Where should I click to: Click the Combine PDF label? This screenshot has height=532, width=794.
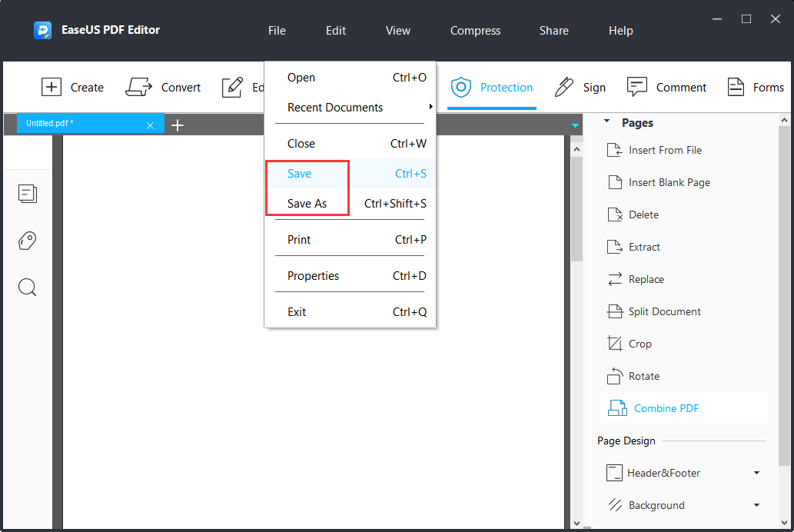coord(666,408)
